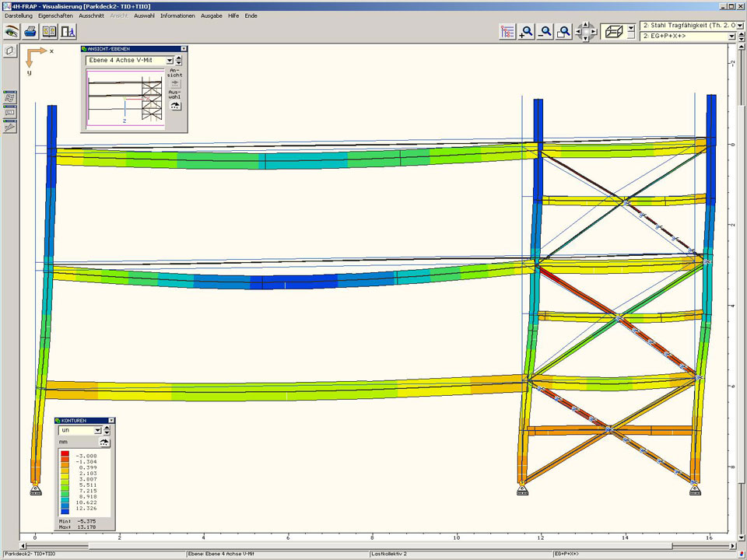747x560 pixels.
Task: Click the zoom out magnifier
Action: (545, 32)
